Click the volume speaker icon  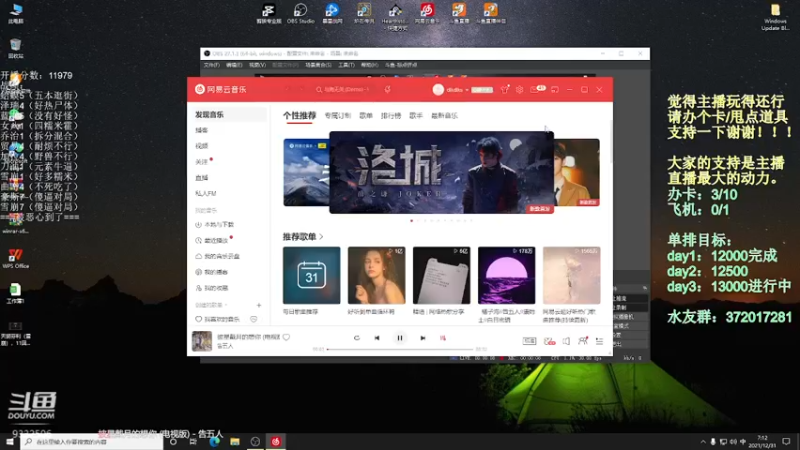566,341
